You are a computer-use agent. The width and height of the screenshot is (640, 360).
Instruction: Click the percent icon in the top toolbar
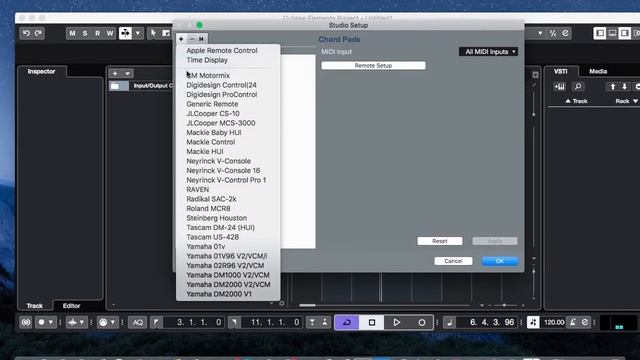(x=553, y=33)
